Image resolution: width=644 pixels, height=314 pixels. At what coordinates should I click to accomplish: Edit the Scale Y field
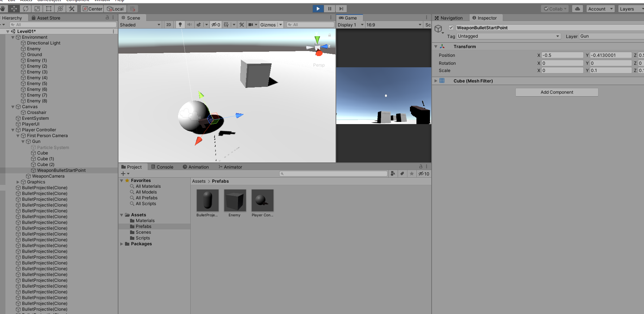pos(611,70)
